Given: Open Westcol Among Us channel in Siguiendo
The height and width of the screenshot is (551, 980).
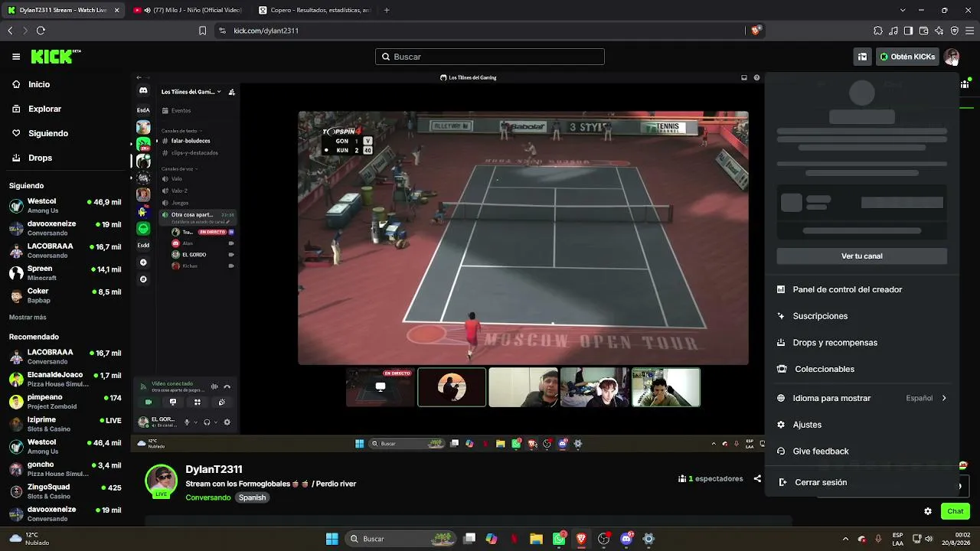Looking at the screenshot, I should coord(65,205).
